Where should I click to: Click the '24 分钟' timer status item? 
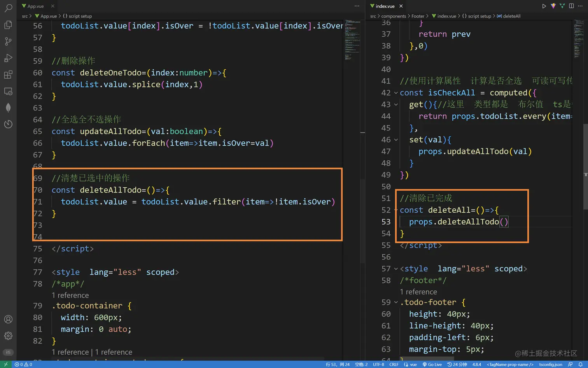coord(457,364)
